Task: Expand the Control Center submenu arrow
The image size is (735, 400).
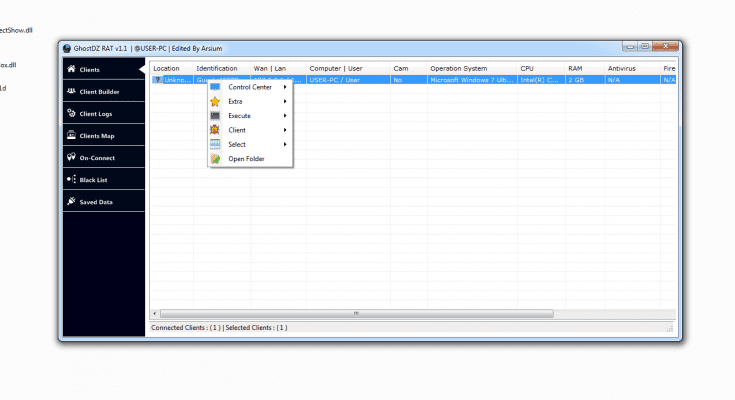Action: click(285, 87)
